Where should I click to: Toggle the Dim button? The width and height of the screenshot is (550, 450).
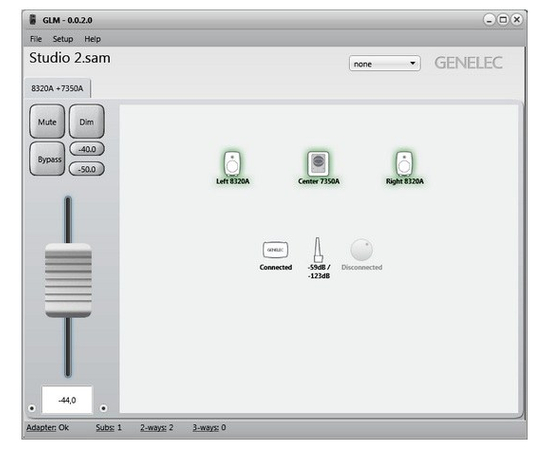point(87,121)
